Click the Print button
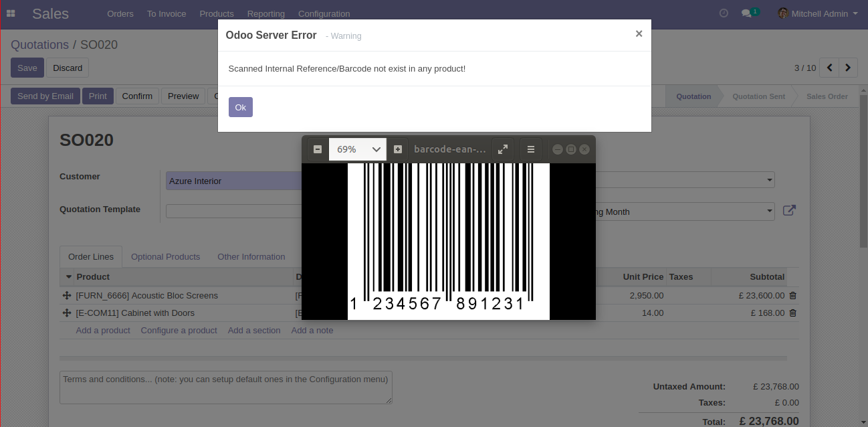Screen dimensions: 868x427 tap(98, 96)
